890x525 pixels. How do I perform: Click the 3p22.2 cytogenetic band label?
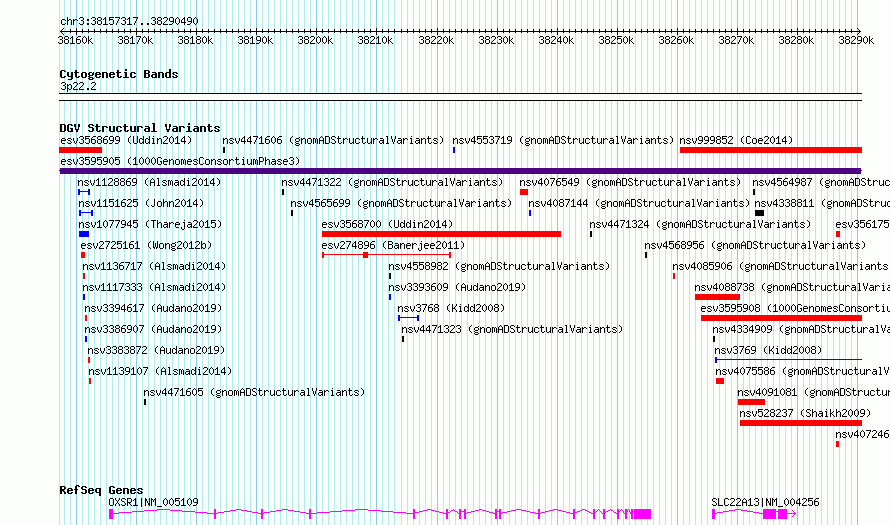point(78,86)
